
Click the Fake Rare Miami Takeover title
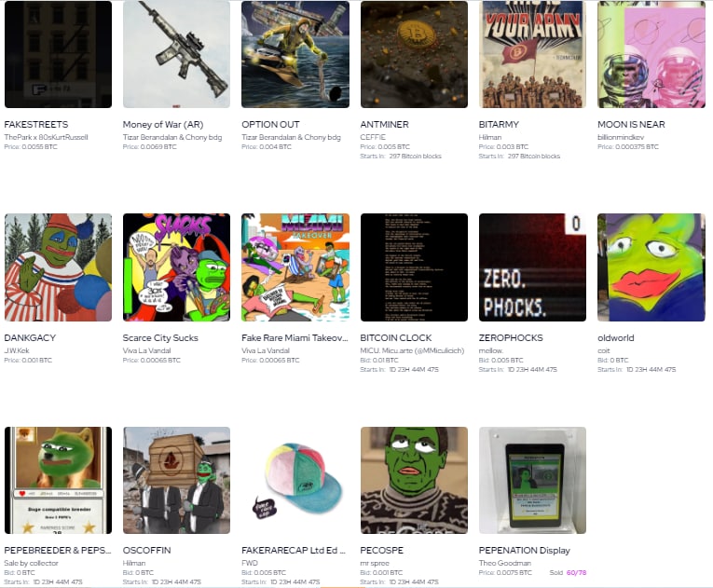(x=295, y=338)
